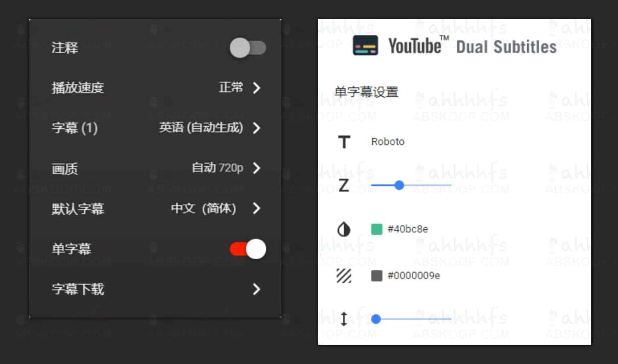This screenshot has width=618, height=364.
Task: Click the text color contrast icon
Action: click(x=344, y=229)
